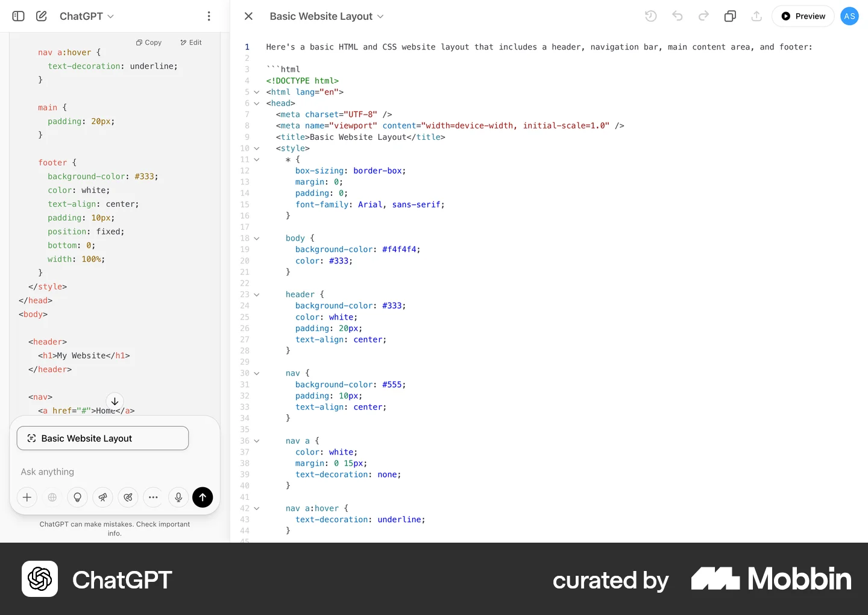This screenshot has height=615, width=868.
Task: Jump to the latest message with the down arrow
Action: (115, 401)
